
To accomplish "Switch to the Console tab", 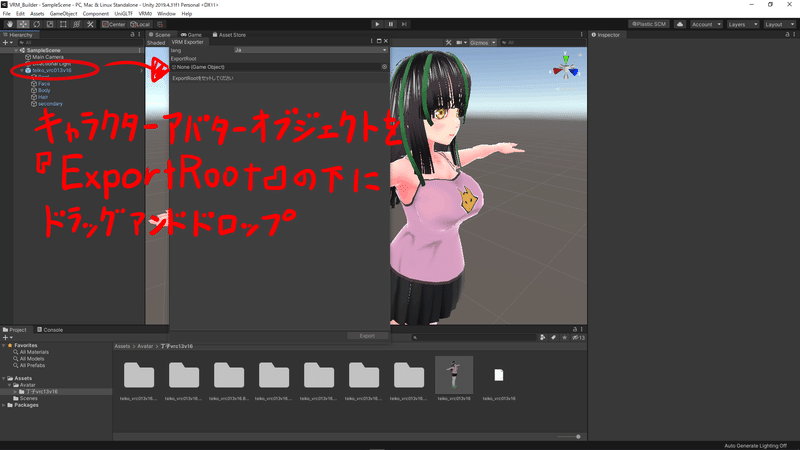I will pyautogui.click(x=50, y=330).
